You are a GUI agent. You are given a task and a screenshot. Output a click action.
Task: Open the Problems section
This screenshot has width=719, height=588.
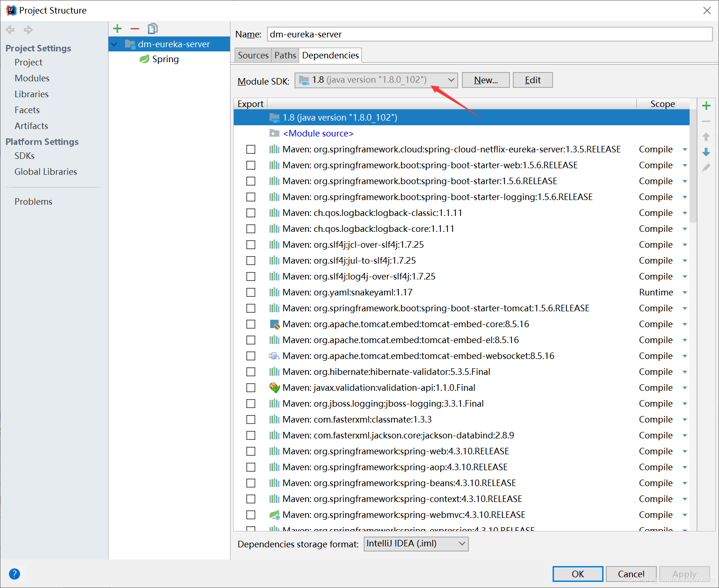[x=33, y=201]
